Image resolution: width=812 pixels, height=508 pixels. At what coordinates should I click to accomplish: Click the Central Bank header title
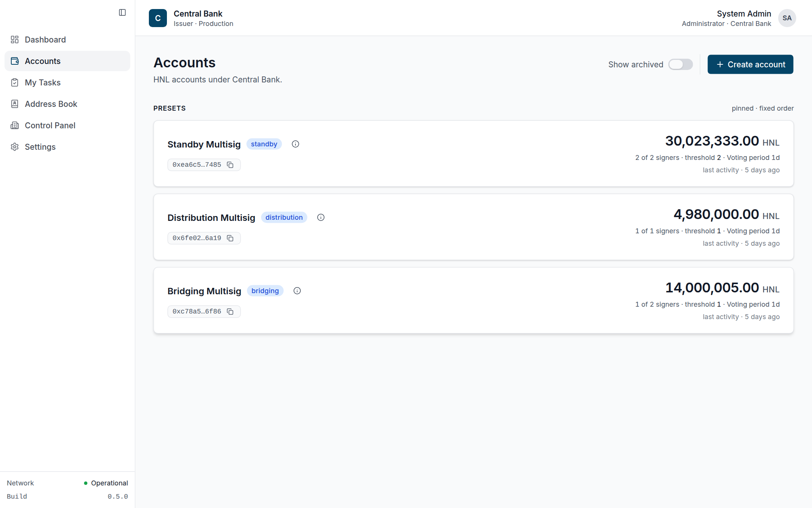point(198,14)
